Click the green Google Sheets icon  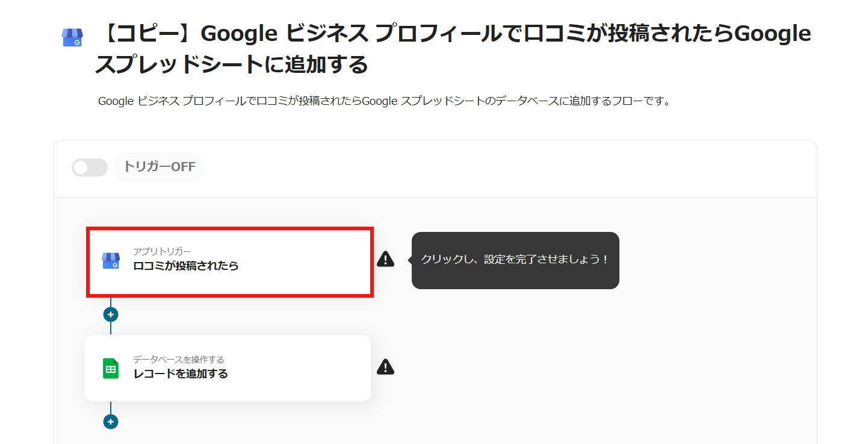(111, 368)
